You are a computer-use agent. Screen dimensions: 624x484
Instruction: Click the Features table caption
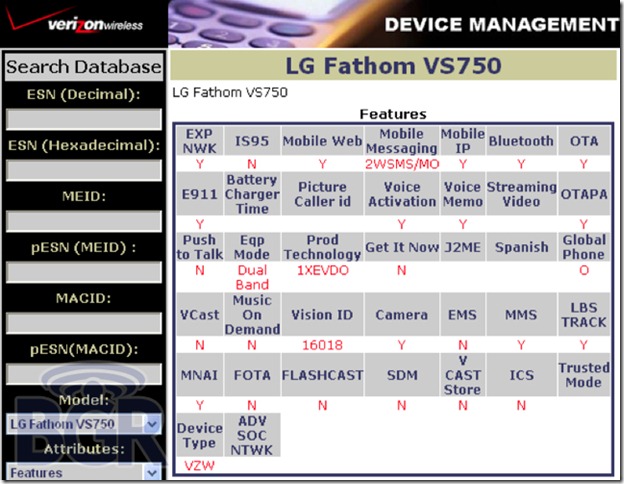click(393, 114)
